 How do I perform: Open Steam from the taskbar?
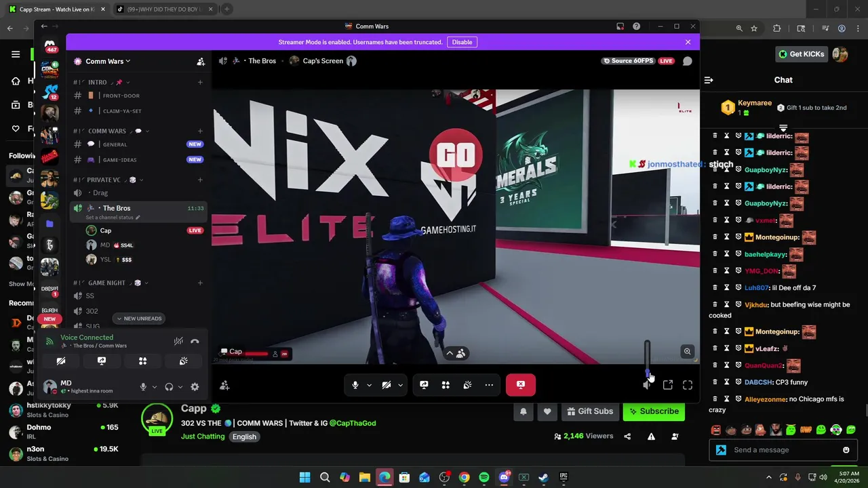point(543,478)
